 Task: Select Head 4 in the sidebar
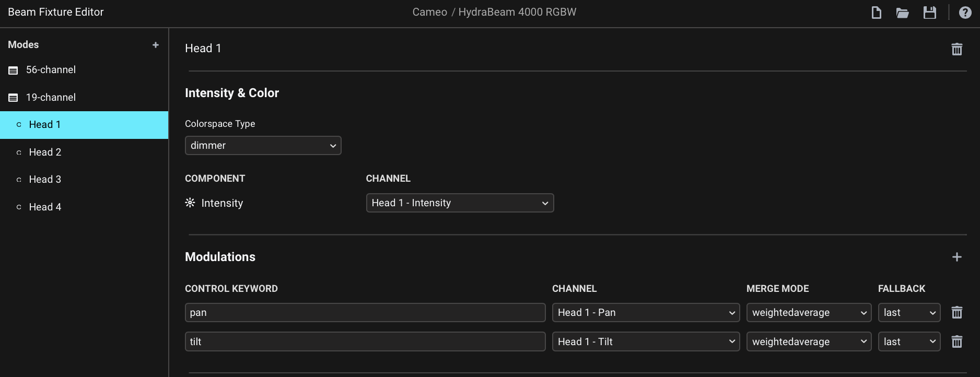tap(45, 207)
